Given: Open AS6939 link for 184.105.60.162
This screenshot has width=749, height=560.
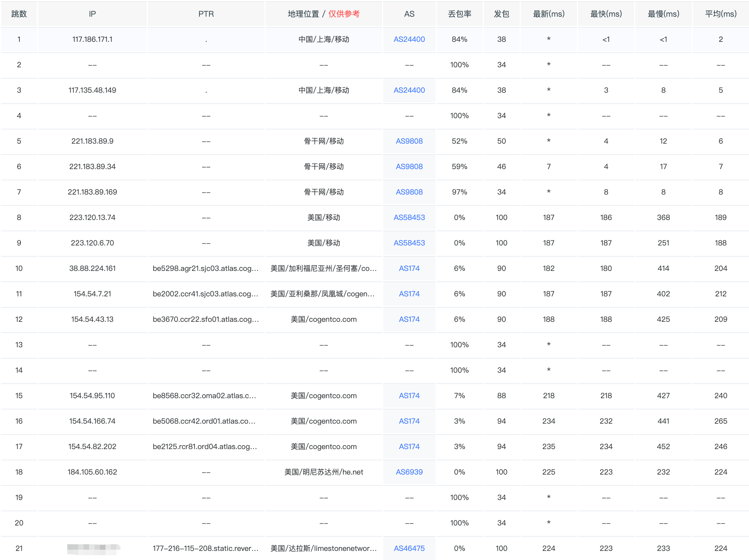Looking at the screenshot, I should [409, 472].
